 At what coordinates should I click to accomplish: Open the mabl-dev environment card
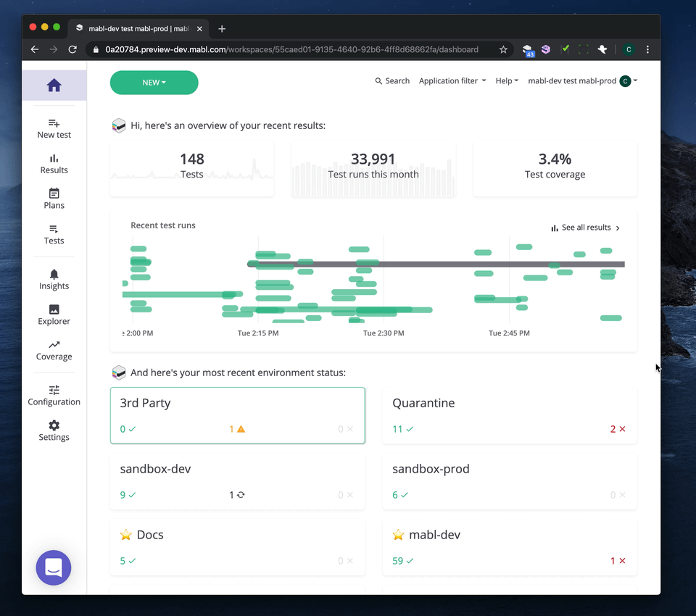510,548
